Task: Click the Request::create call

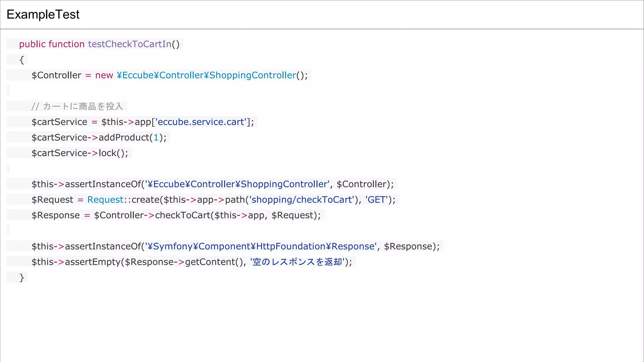Action: point(124,200)
